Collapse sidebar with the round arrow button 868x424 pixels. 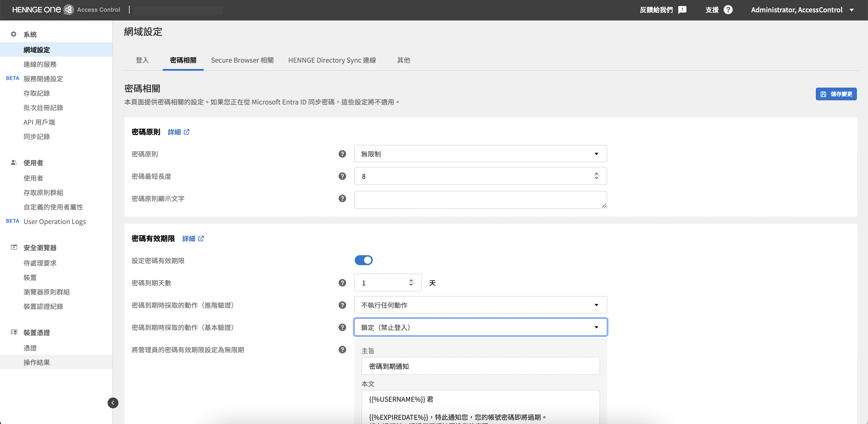[x=113, y=402]
